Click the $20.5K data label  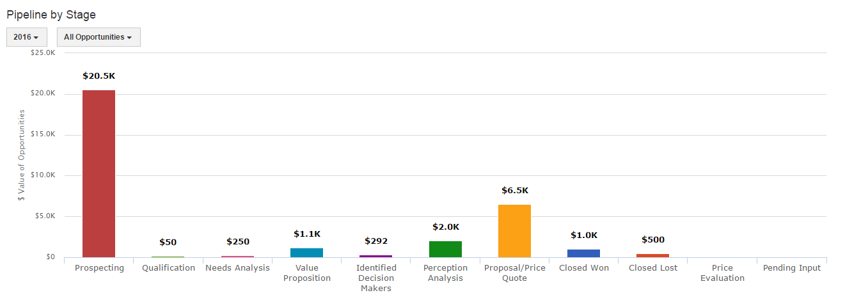(x=99, y=76)
